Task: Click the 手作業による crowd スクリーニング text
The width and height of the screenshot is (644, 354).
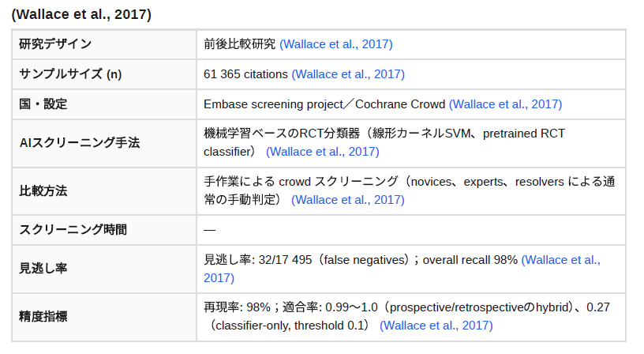Action: click(301, 181)
